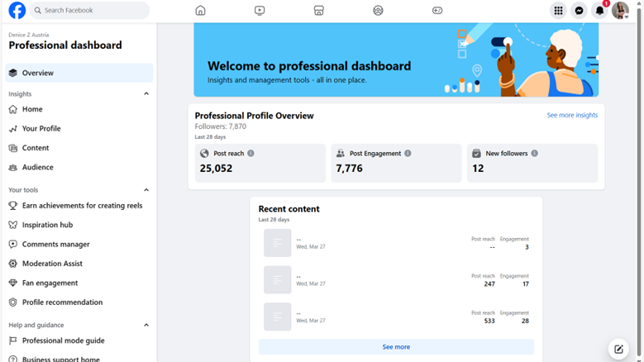Open the Home feed icon in top bar
The width and height of the screenshot is (644, 362).
pos(200,10)
